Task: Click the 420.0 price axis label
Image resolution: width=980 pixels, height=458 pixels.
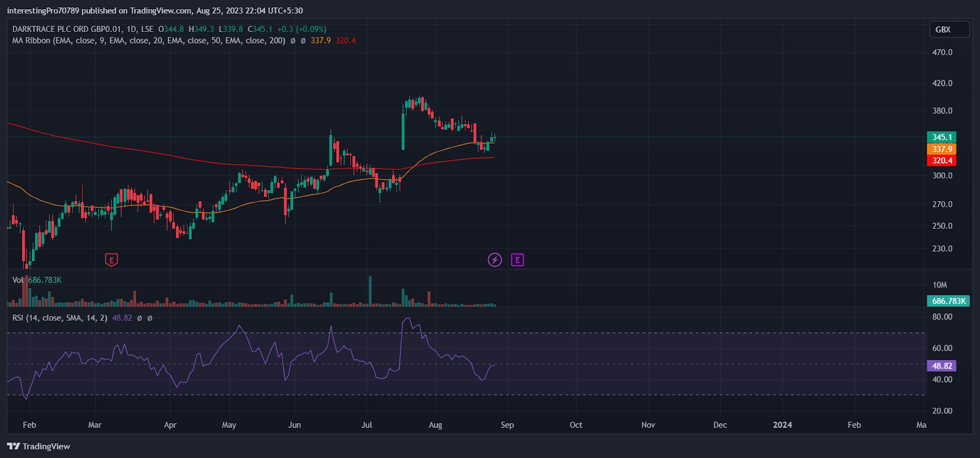Action: tap(942, 83)
